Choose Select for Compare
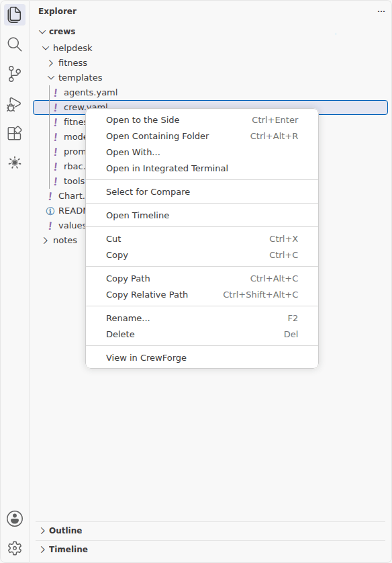Viewport: 392px width, 563px height. (202, 192)
